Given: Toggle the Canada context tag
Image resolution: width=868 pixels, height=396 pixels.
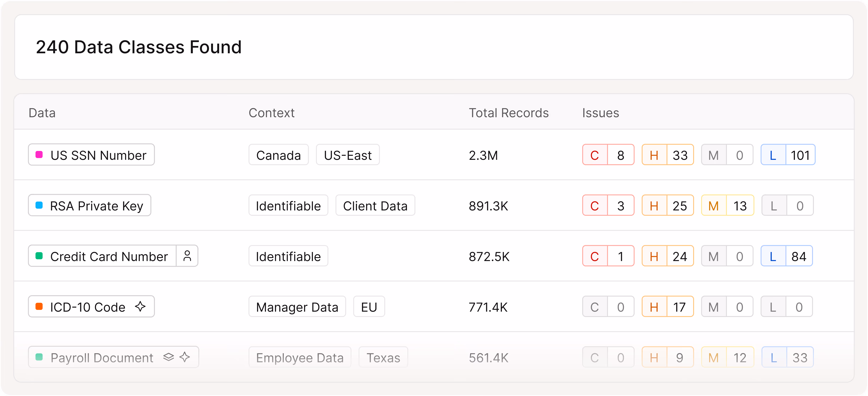Looking at the screenshot, I should [279, 155].
